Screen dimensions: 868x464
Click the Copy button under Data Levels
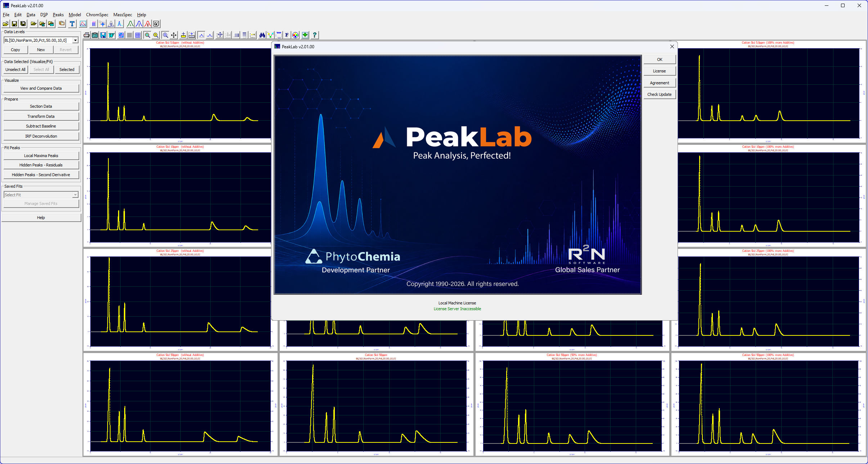(x=15, y=50)
